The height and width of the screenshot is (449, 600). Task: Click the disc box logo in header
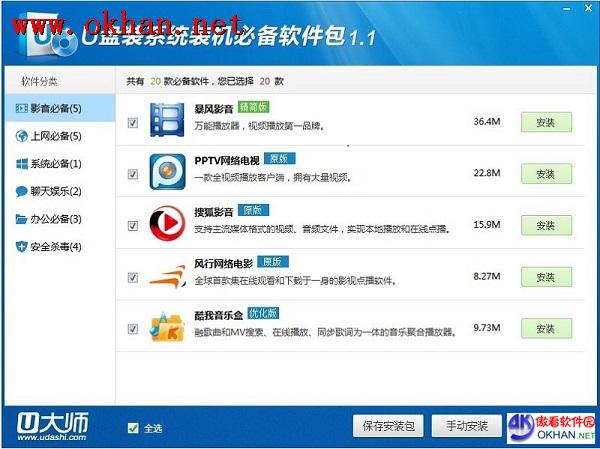[48, 36]
